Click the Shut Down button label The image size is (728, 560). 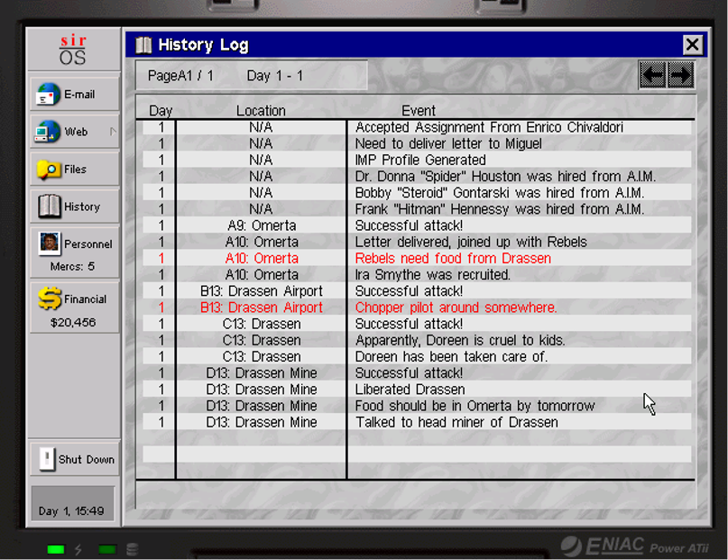(87, 460)
